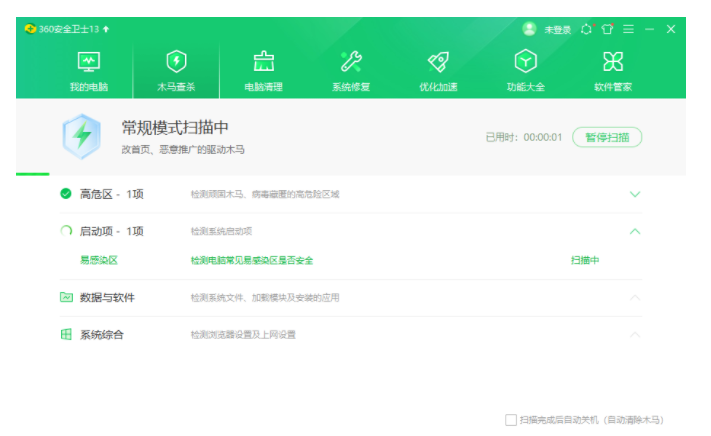The width and height of the screenshot is (711, 436).
Task: Click 数据与软件 heading
Action: click(x=107, y=298)
